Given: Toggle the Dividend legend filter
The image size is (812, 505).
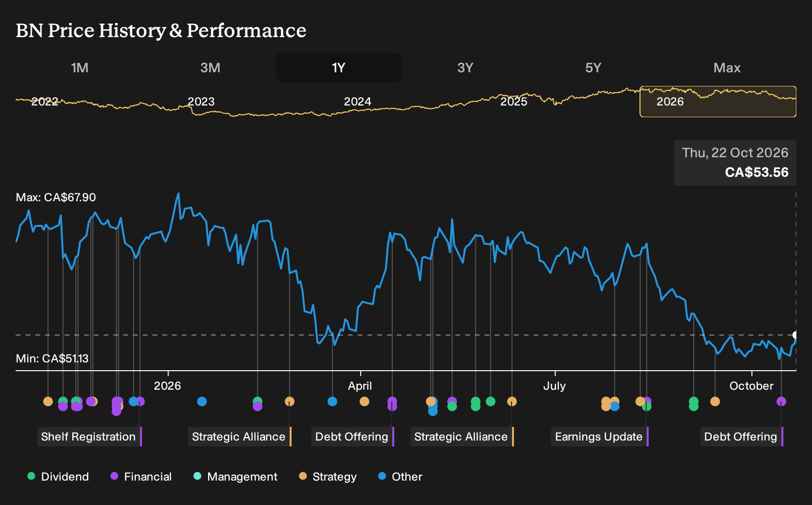Looking at the screenshot, I should click(58, 477).
